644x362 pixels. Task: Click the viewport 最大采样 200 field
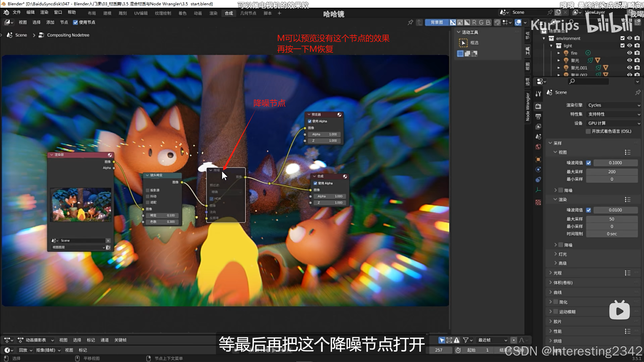click(612, 172)
